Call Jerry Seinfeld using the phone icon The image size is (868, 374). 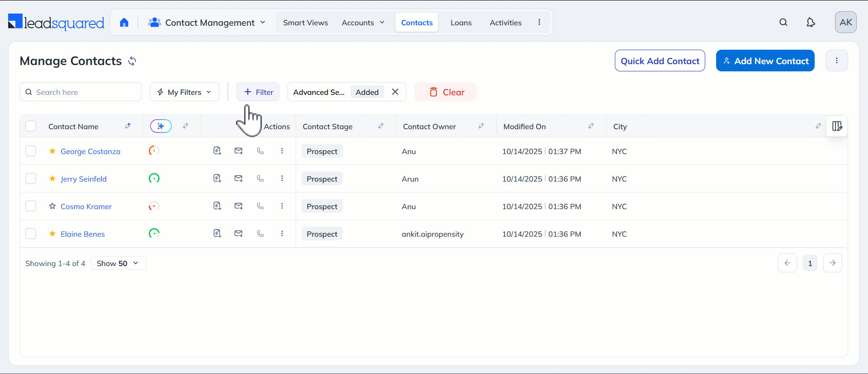pyautogui.click(x=260, y=179)
